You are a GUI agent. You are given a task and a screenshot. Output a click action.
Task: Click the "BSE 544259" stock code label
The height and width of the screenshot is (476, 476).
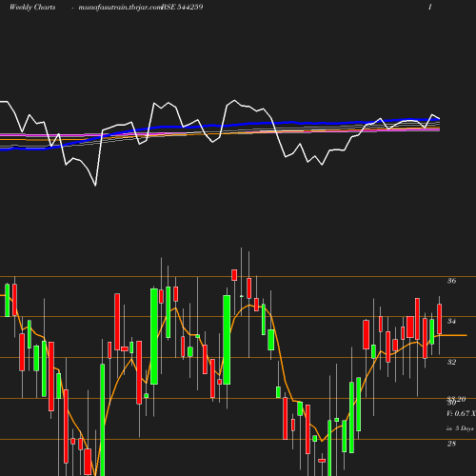[183, 7]
